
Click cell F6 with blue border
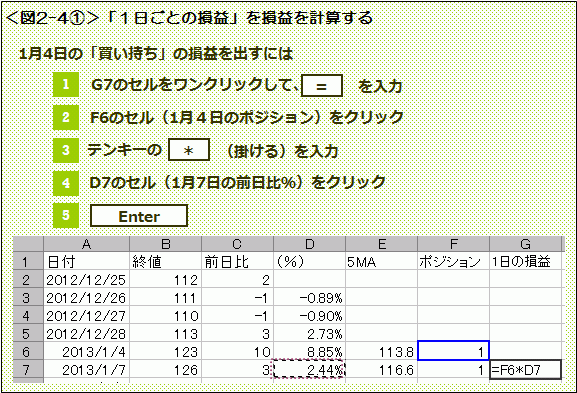(x=454, y=351)
